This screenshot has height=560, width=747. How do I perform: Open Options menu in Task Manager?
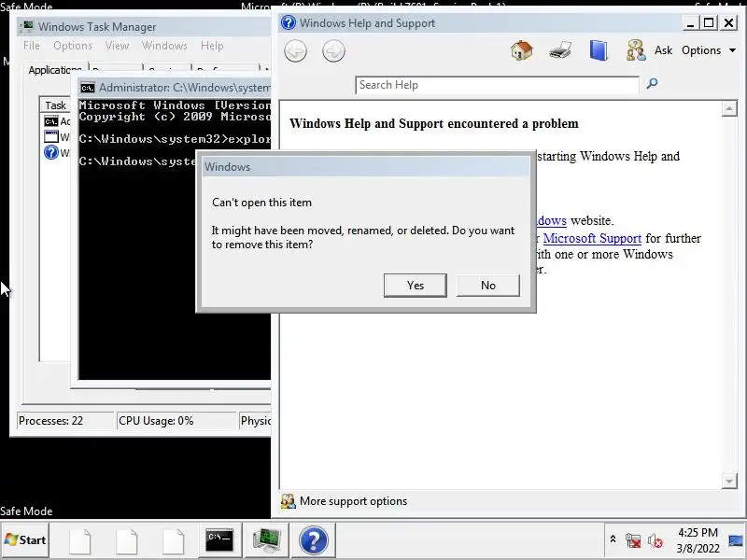click(x=73, y=46)
